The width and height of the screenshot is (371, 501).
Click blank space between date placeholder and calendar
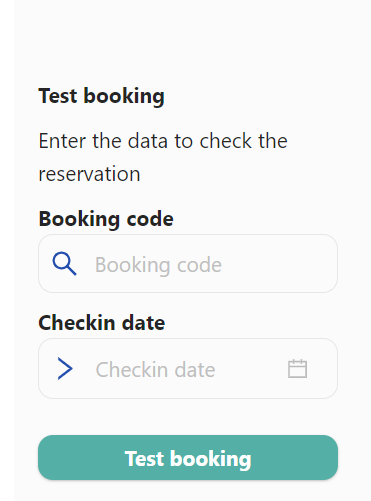tap(251, 369)
